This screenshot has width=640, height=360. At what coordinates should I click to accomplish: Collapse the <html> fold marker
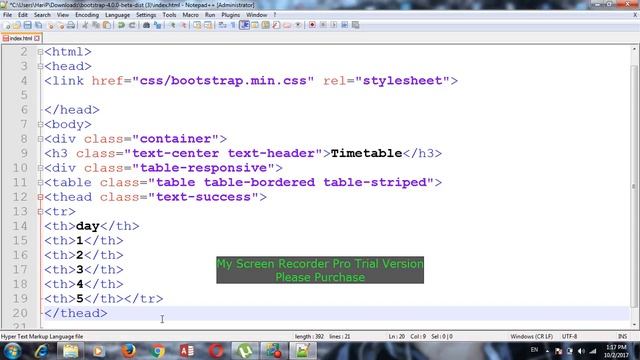pos(40,52)
